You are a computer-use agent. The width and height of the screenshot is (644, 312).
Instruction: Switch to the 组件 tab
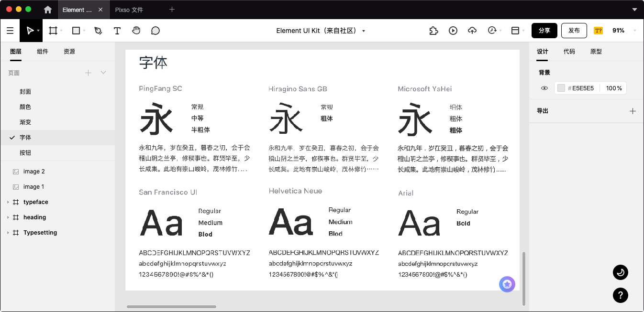[x=43, y=52]
